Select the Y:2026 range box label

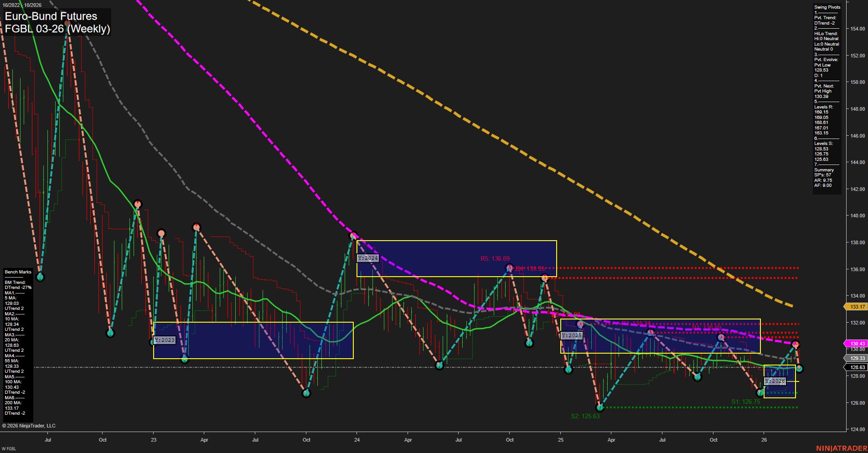point(776,380)
